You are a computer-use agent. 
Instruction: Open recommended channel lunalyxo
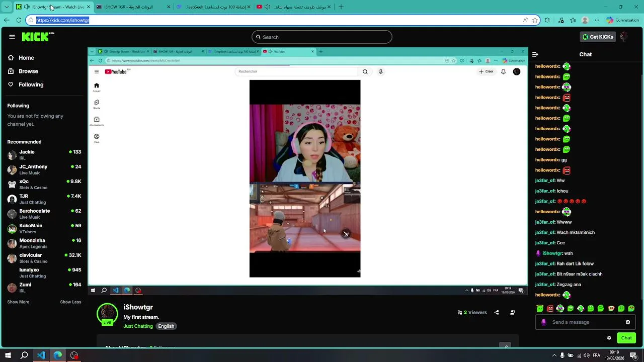[x=44, y=273]
